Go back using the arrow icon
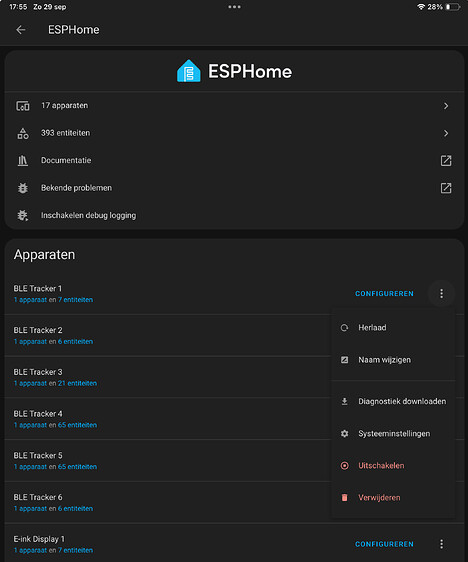This screenshot has width=468, height=562. tap(21, 30)
